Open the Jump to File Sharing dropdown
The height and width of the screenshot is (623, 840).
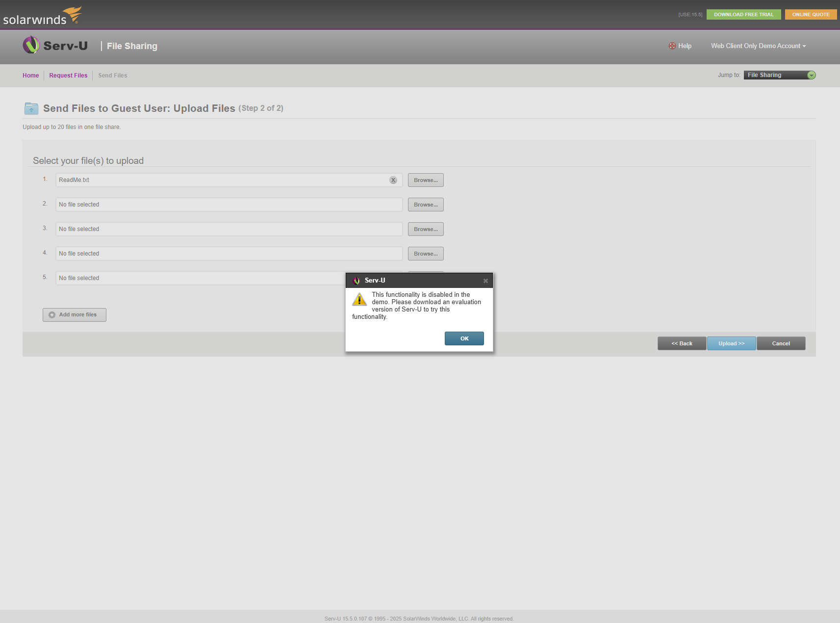pos(780,75)
